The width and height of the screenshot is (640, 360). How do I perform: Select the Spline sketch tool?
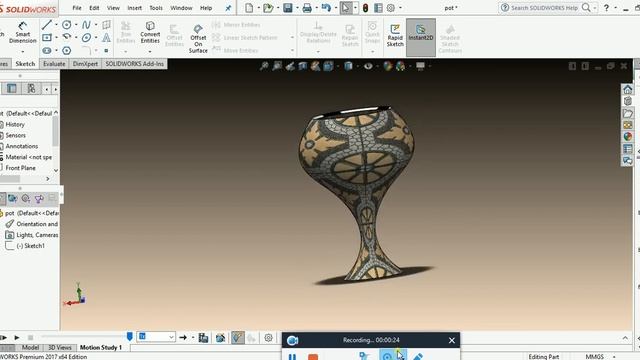coord(86,25)
